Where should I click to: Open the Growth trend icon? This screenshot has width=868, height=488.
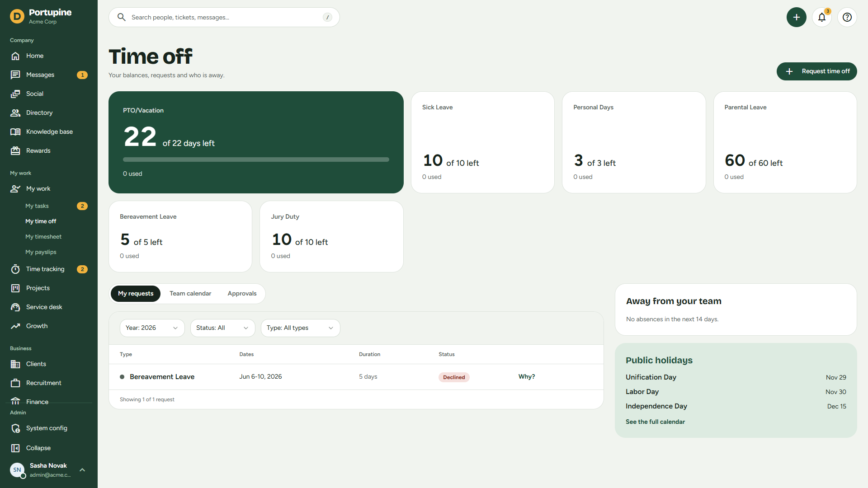15,326
